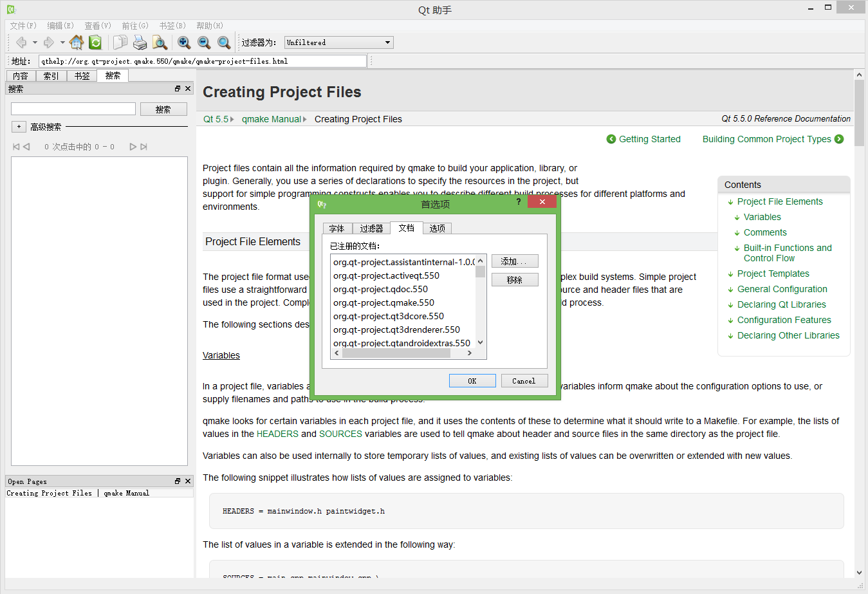The height and width of the screenshot is (594, 868).
Task: Click OK in the 首选项 dialog
Action: click(x=472, y=381)
